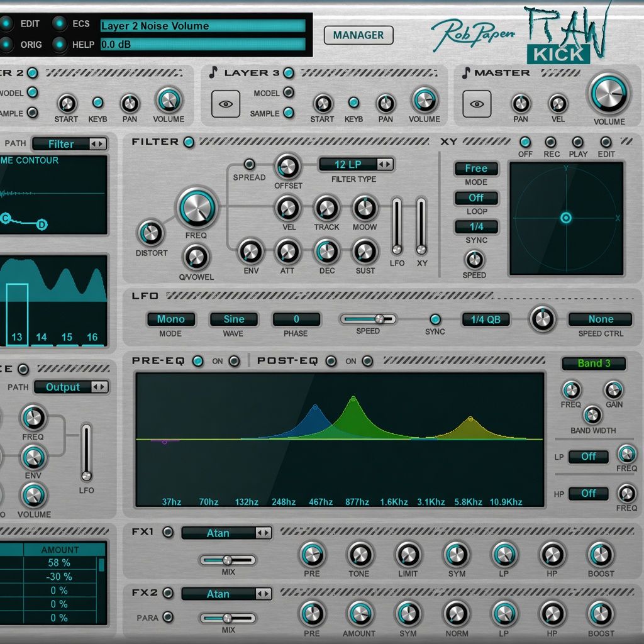Click the filter TRACK knob
Image resolution: width=644 pixels, height=644 pixels.
[x=326, y=208]
